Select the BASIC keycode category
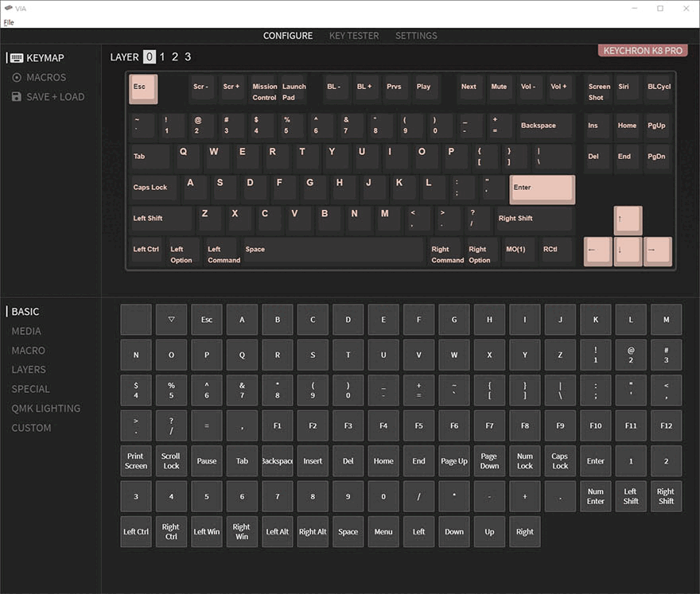Screen dimensions: 700x594 click(x=25, y=312)
